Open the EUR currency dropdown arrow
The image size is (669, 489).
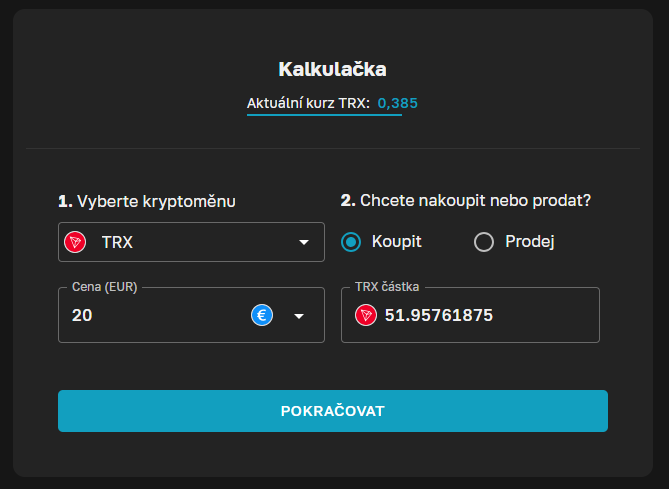pyautogui.click(x=298, y=316)
